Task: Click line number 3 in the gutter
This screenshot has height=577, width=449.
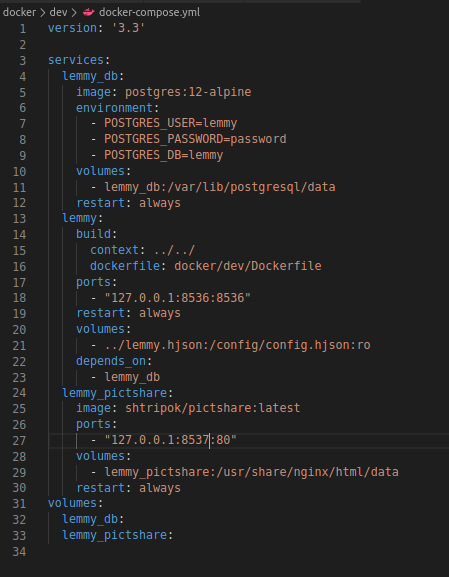Action: [22, 60]
